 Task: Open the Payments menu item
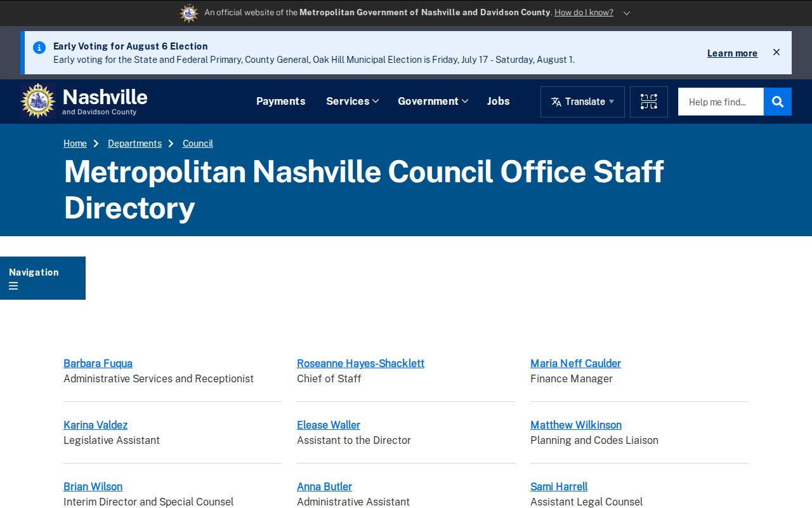[x=280, y=101]
